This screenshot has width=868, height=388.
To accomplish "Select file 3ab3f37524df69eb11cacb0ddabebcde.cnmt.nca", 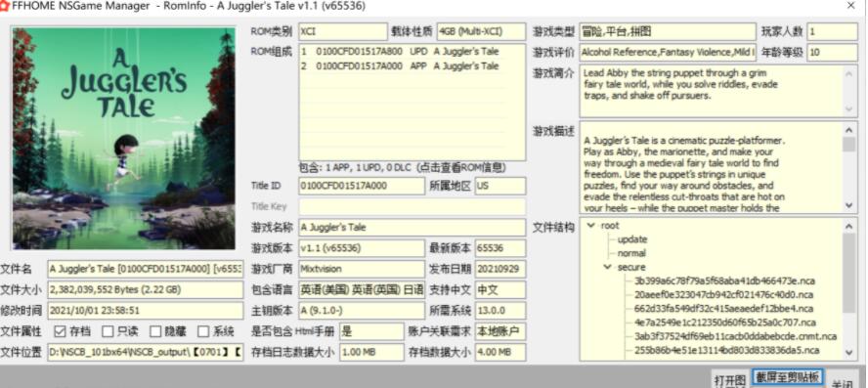I will pyautogui.click(x=735, y=336).
